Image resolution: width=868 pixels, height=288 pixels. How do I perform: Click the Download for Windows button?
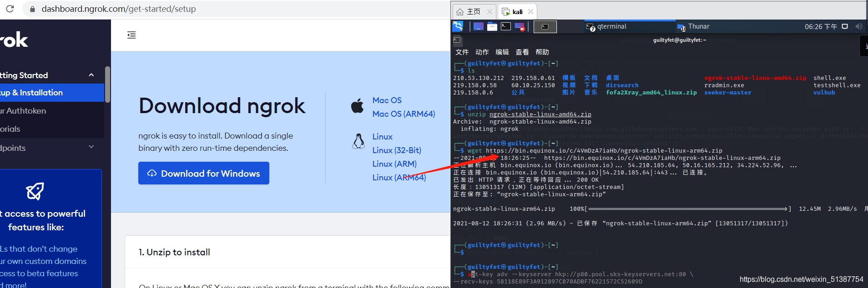point(204,173)
